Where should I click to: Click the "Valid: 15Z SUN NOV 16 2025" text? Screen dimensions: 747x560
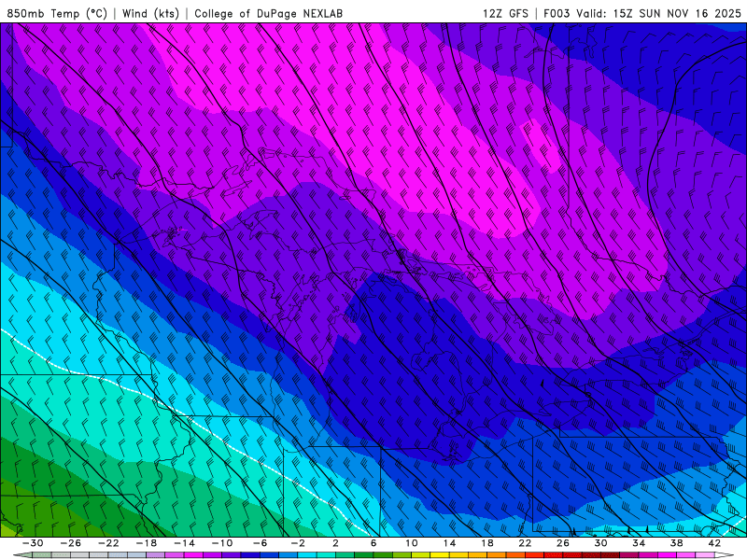pyautogui.click(x=659, y=13)
